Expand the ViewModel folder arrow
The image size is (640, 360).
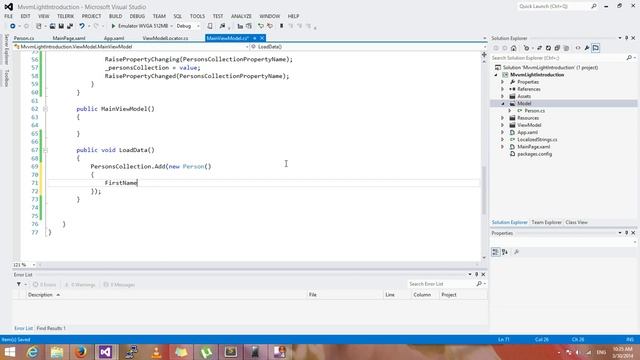(x=503, y=125)
